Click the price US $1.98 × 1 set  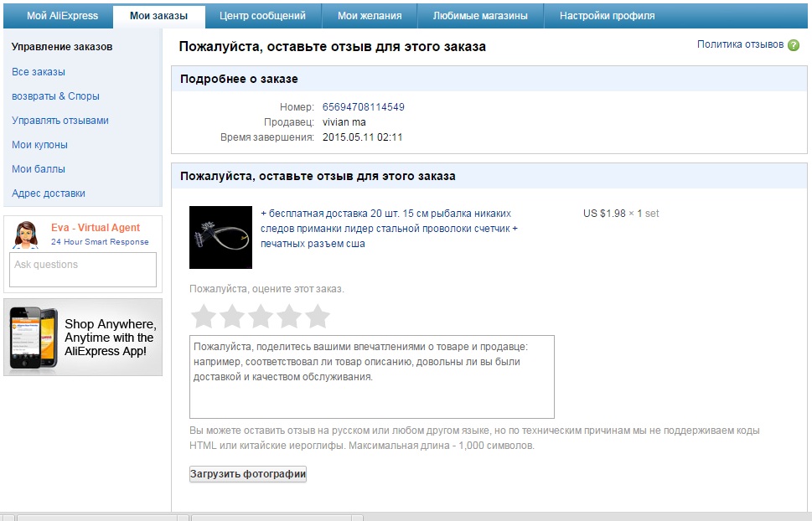pyautogui.click(x=621, y=214)
